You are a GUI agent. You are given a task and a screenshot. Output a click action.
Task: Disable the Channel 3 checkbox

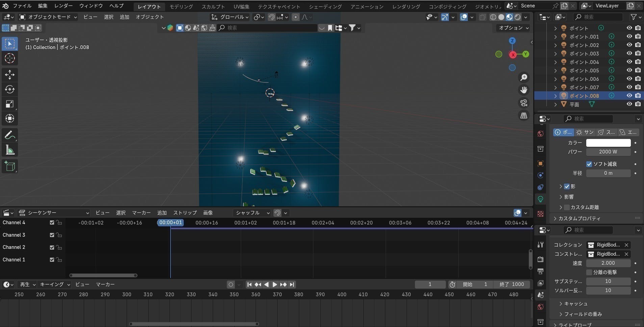(x=52, y=235)
